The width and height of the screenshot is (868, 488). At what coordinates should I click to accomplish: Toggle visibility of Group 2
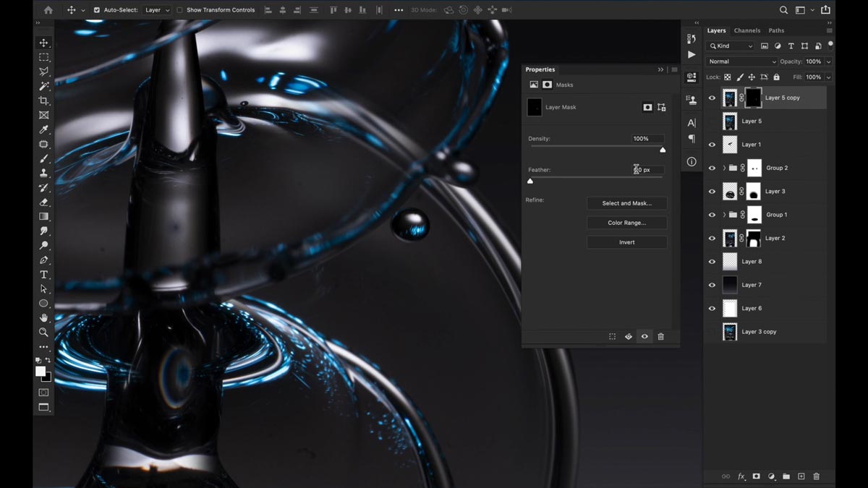(x=712, y=168)
